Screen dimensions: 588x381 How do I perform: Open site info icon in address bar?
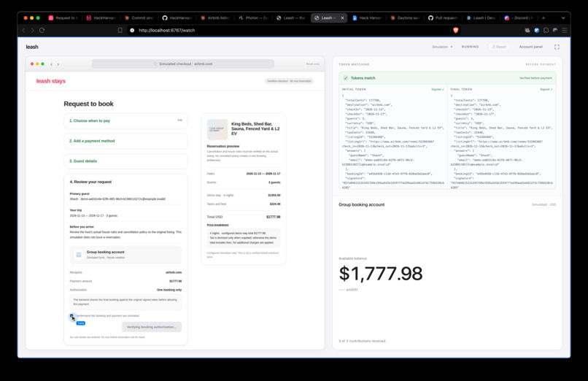tap(132, 31)
